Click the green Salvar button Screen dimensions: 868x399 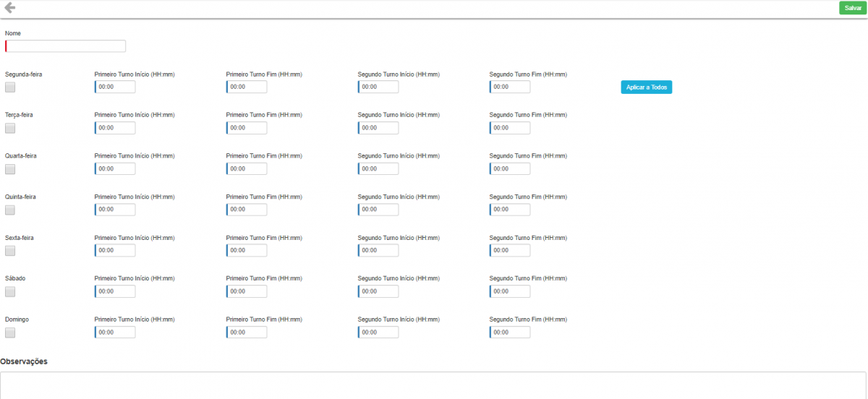point(853,8)
